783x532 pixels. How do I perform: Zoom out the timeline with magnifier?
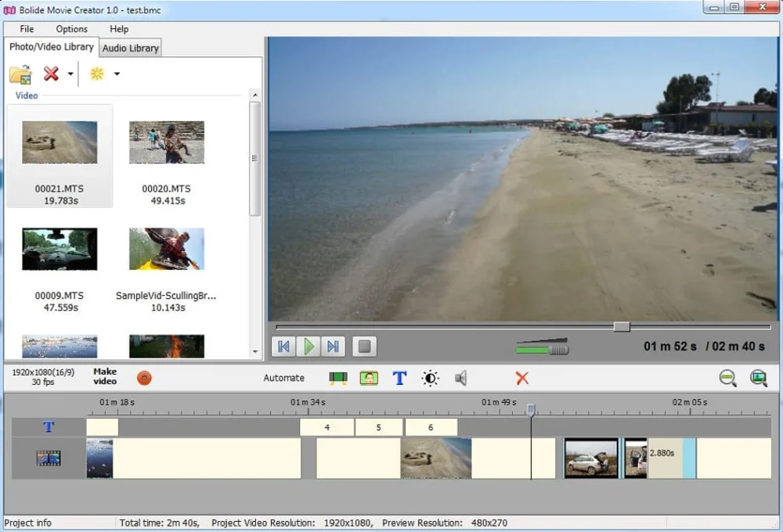(x=728, y=378)
